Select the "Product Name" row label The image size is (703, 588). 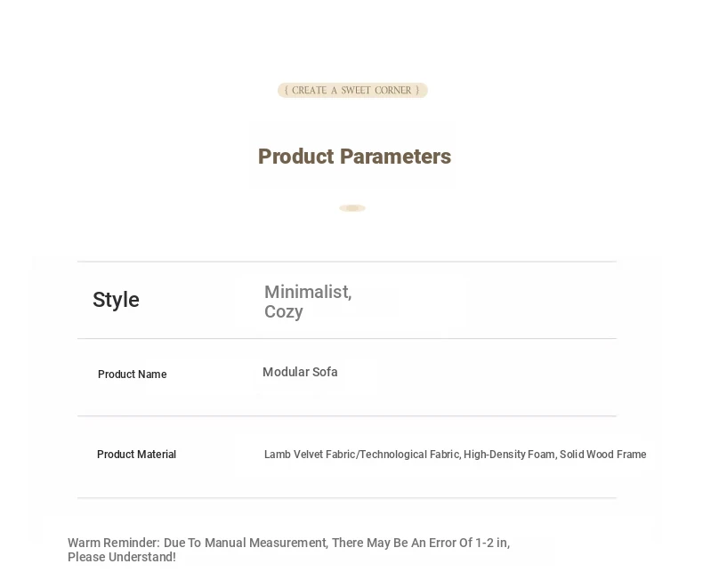click(132, 375)
